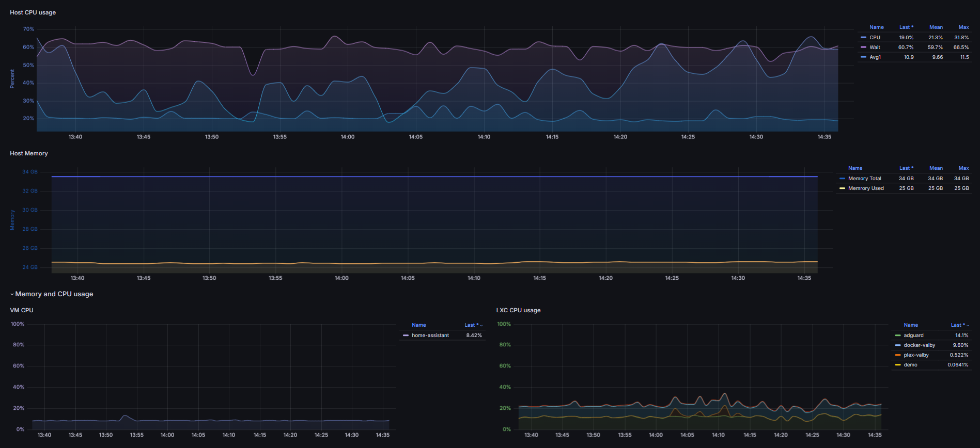Click the home-assistant value 8.42%
Viewport: 980px width, 448px height.
[474, 335]
